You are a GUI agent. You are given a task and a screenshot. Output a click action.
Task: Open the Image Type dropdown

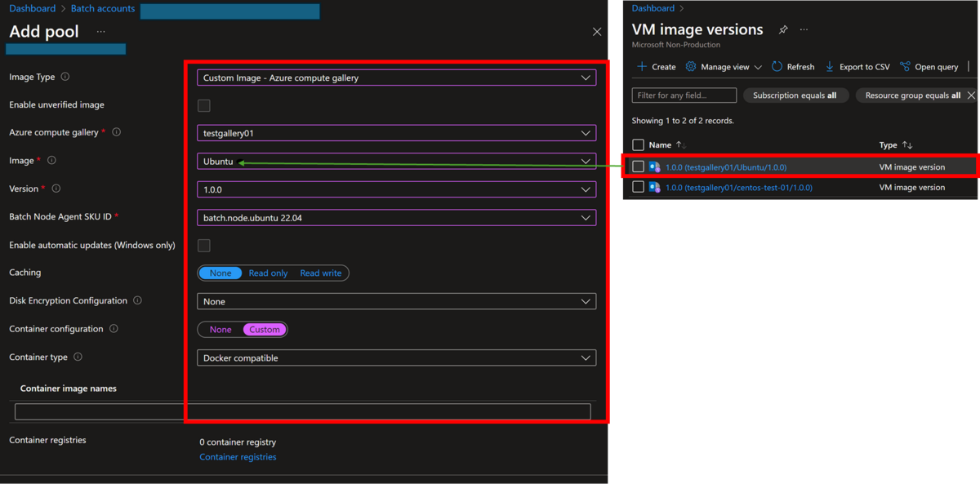pyautogui.click(x=397, y=78)
